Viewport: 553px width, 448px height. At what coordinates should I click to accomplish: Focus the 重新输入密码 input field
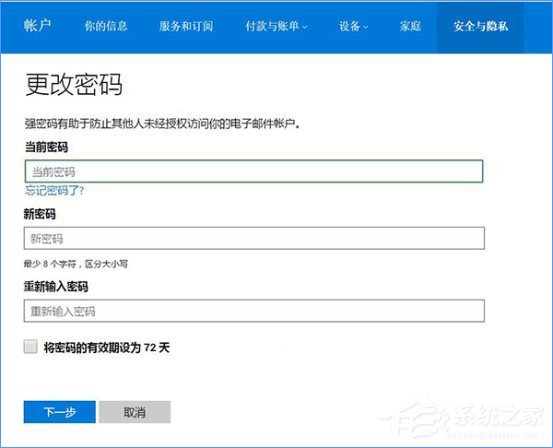[x=254, y=311]
